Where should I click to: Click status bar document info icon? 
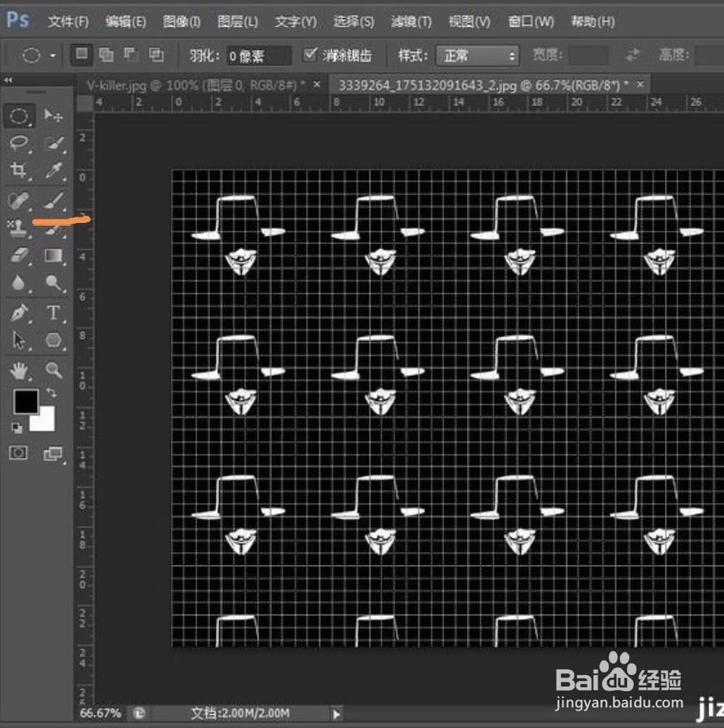tap(139, 713)
